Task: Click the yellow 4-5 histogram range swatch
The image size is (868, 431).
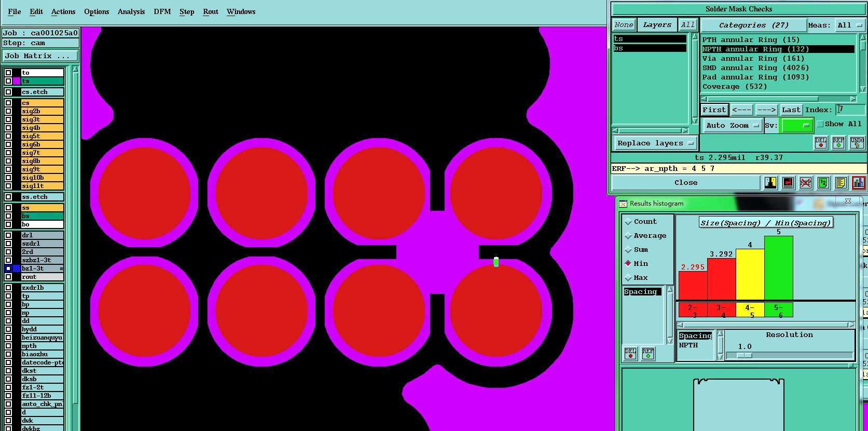Action: pyautogui.click(x=750, y=310)
